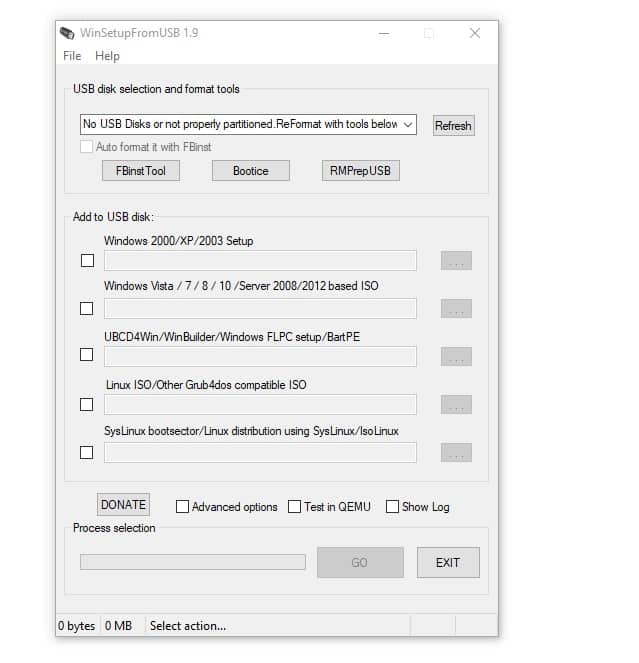
Task: Tick the Windows Vista/7/8/10 ISO checkbox
Action: click(87, 309)
